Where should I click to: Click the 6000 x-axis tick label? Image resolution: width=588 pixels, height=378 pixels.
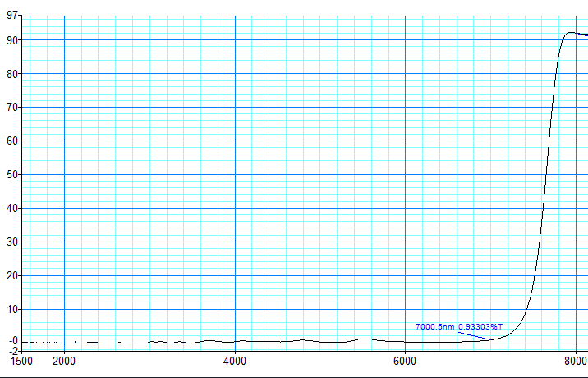coord(406,359)
